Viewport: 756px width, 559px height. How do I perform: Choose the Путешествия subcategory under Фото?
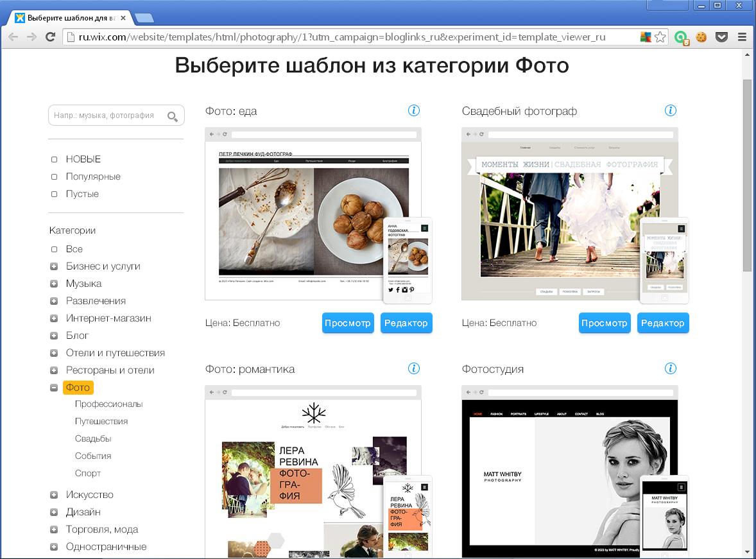(101, 421)
